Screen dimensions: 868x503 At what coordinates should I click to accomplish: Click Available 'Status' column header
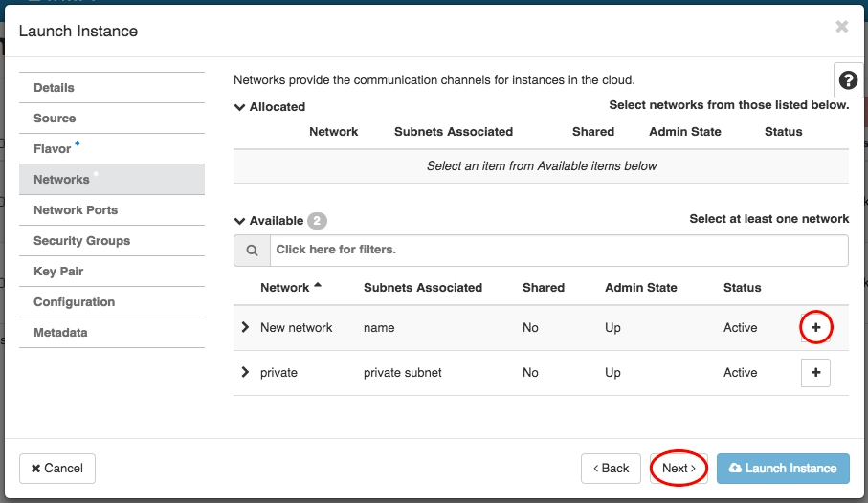[x=743, y=287]
